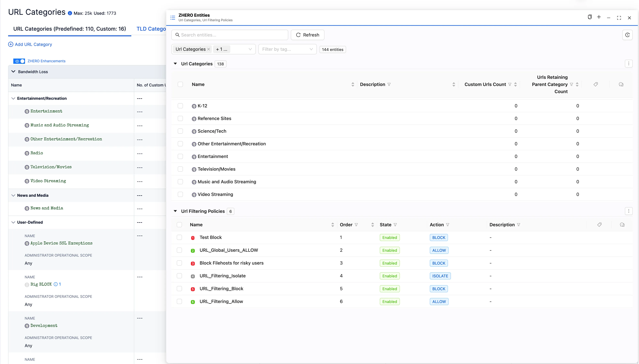Click the Refresh button
The image size is (639, 364).
pos(307,35)
